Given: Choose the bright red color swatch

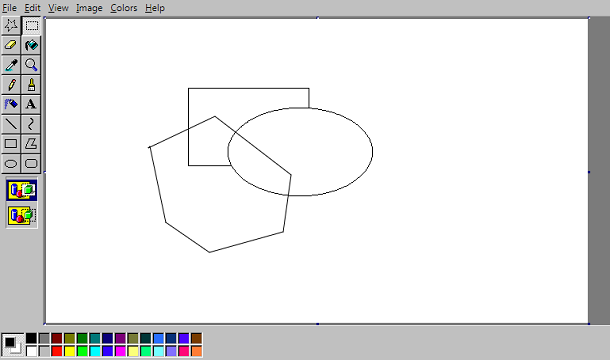Looking at the screenshot, I should 57,351.
